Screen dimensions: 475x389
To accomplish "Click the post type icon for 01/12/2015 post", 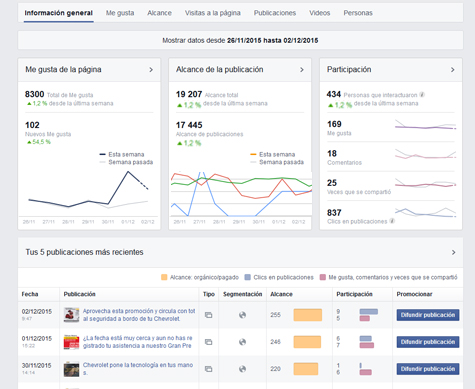I will pos(208,342).
